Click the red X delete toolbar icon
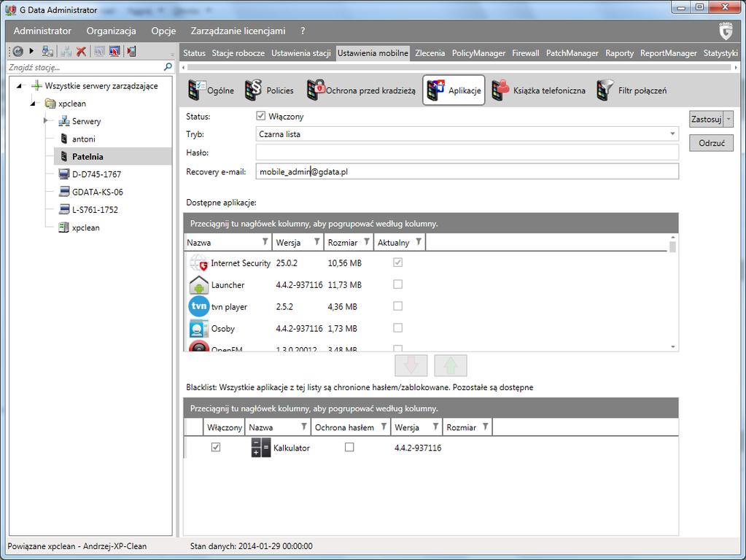Image resolution: width=746 pixels, height=560 pixels. (x=82, y=51)
